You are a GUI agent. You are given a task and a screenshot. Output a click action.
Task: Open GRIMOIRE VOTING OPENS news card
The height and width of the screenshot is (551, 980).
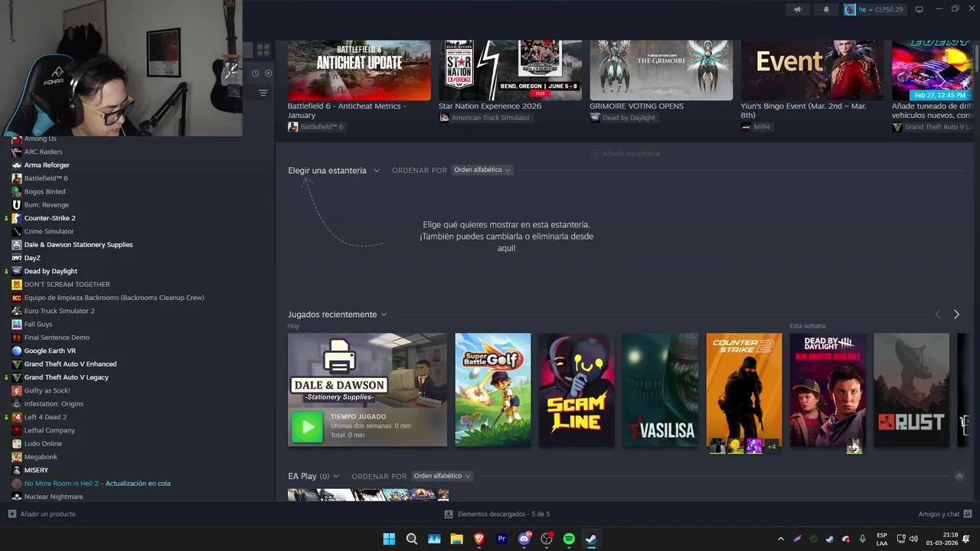point(661,70)
